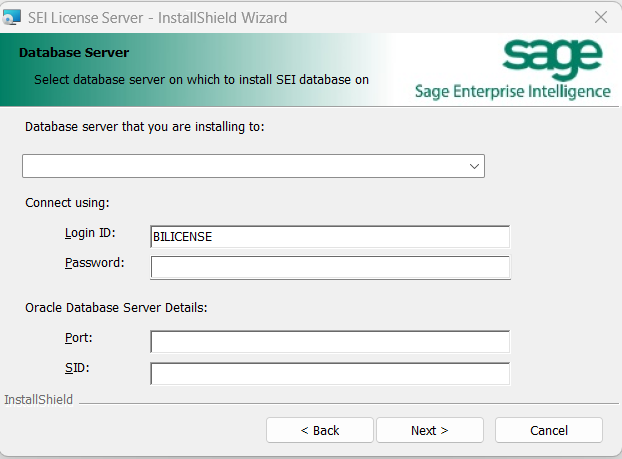
Task: Click the 'Database Server' heading text
Action: click(x=74, y=52)
